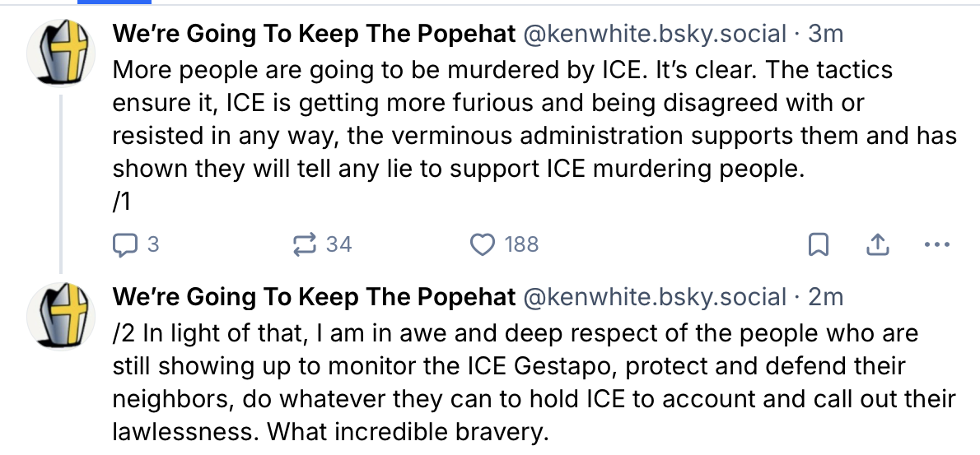Open the display name on the first post

pos(314,34)
